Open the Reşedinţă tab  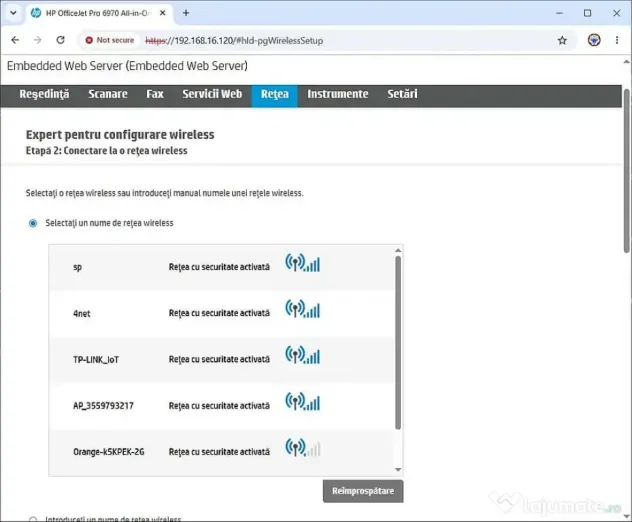coord(44,94)
